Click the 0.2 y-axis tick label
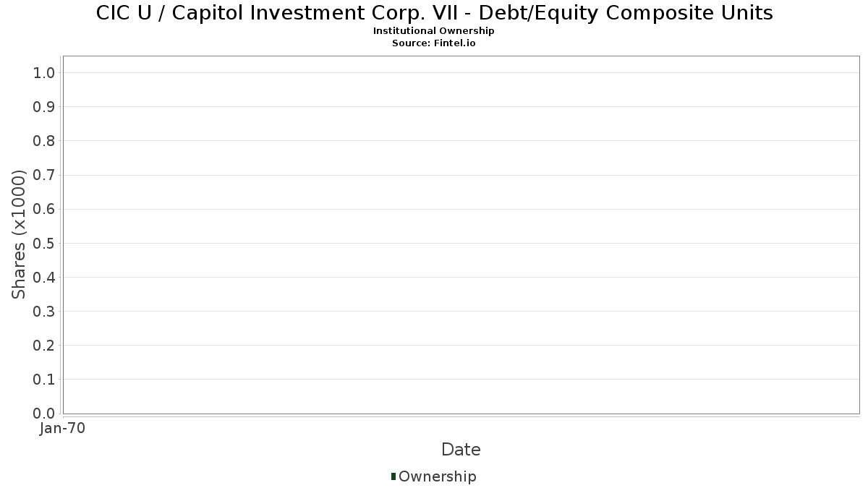The width and height of the screenshot is (868, 488). [44, 346]
